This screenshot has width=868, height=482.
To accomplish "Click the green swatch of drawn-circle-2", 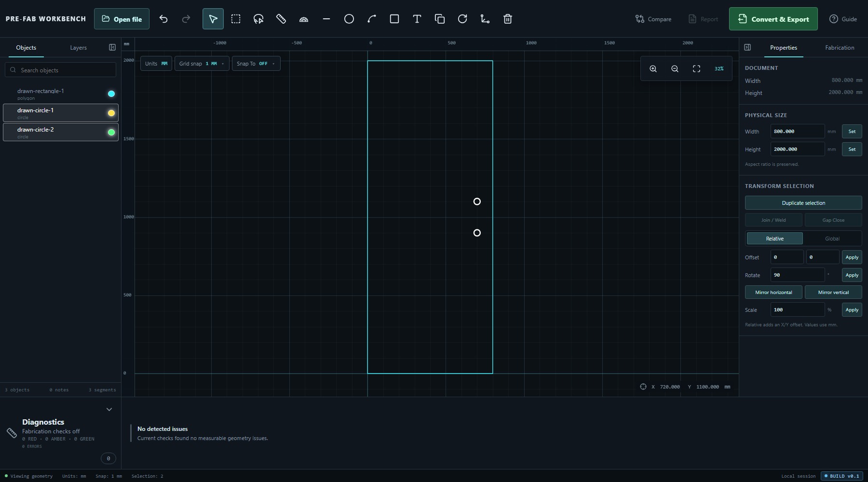I will 111,133.
